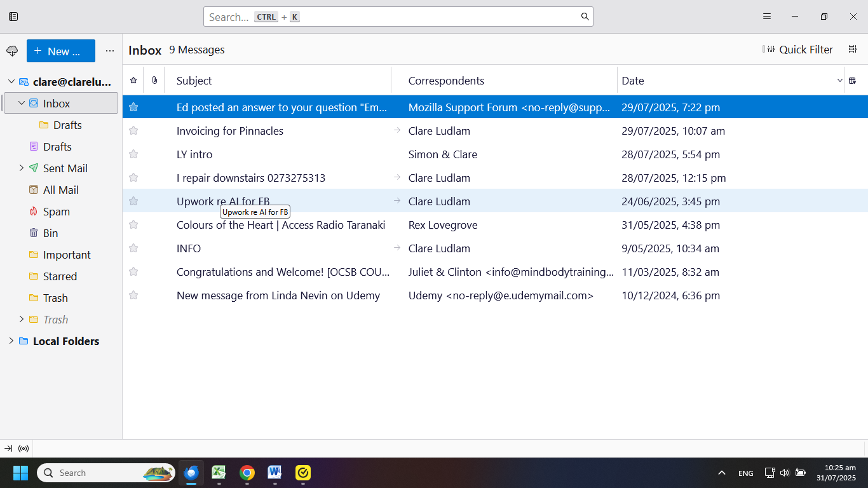The image size is (868, 488).
Task: Unstar the Mozilla Support Forum message
Action: click(x=133, y=107)
